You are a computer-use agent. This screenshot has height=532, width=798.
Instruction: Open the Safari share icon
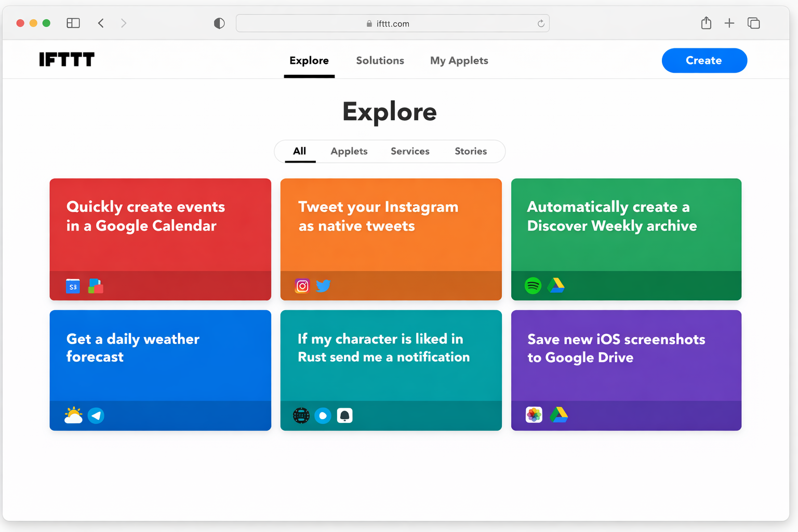coord(706,23)
